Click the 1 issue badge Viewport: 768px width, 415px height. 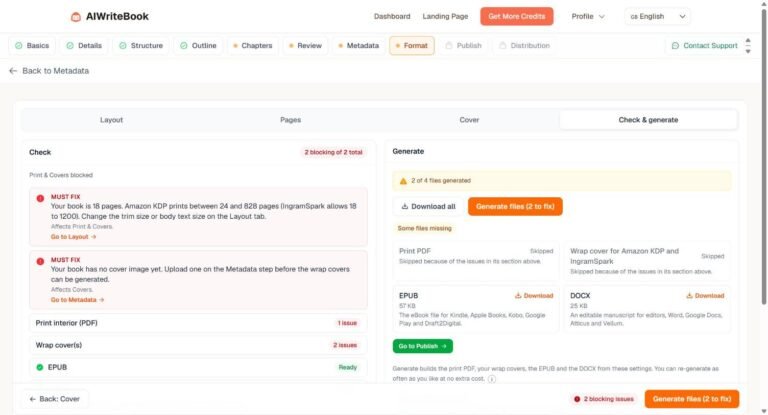point(347,323)
